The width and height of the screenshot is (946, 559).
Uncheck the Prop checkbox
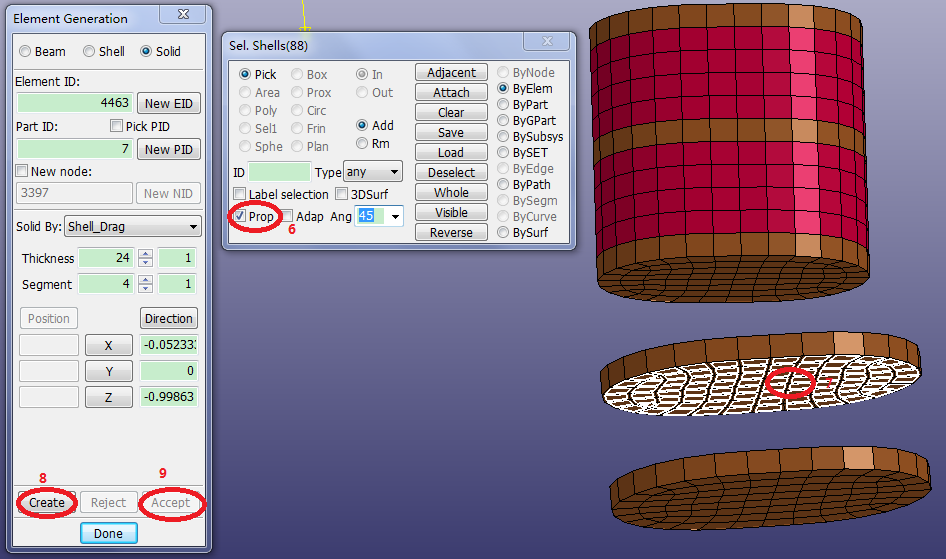coord(239,216)
